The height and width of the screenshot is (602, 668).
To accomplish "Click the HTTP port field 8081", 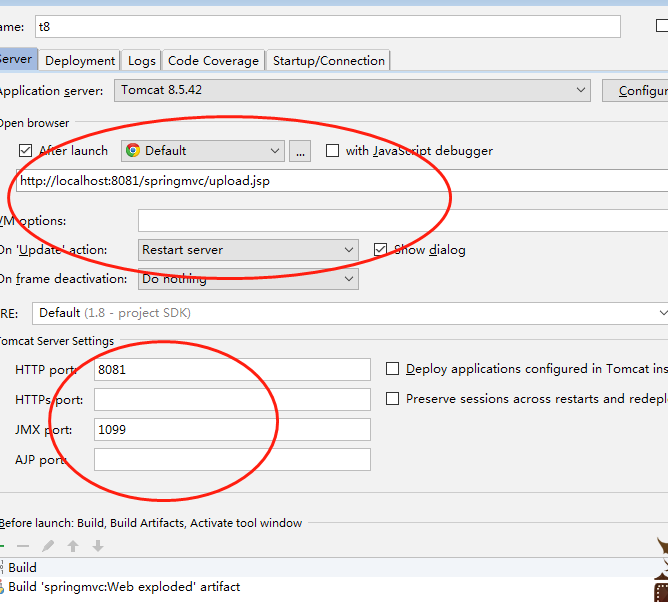I will 232,369.
